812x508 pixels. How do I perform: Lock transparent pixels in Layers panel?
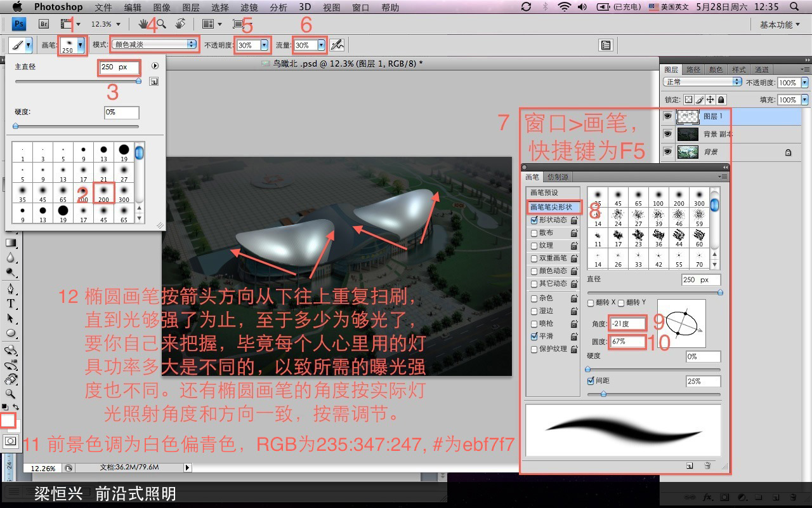pyautogui.click(x=689, y=100)
